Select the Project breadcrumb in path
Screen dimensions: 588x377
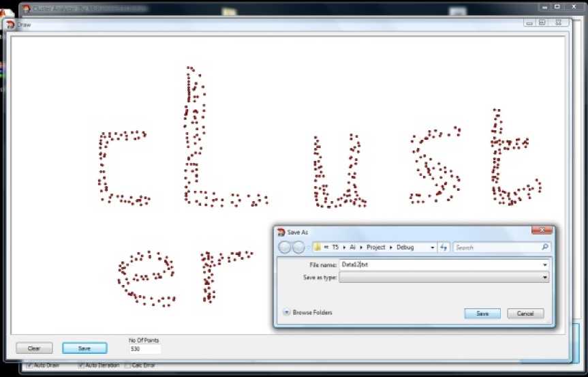pyautogui.click(x=375, y=247)
